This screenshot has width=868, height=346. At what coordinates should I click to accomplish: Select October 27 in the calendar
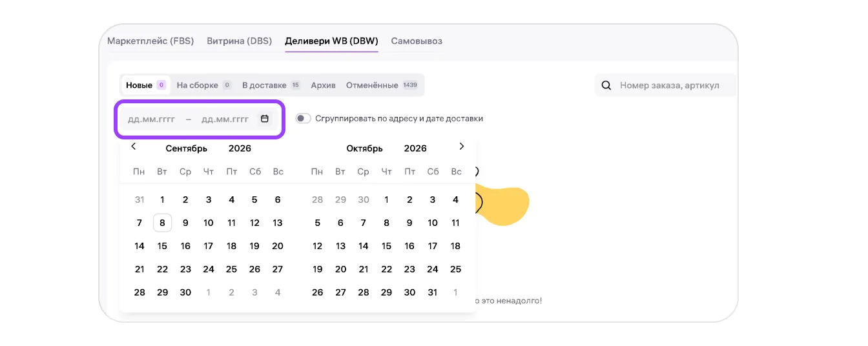point(340,292)
